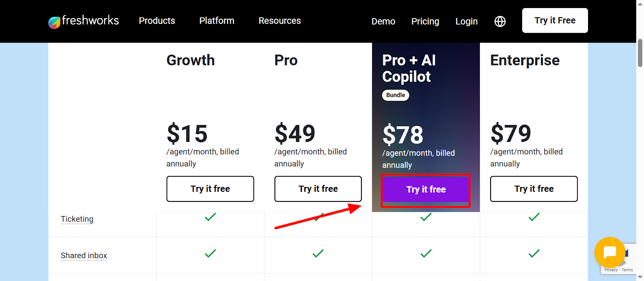Expand the Platform menu
644x281 pixels.
coord(217,21)
